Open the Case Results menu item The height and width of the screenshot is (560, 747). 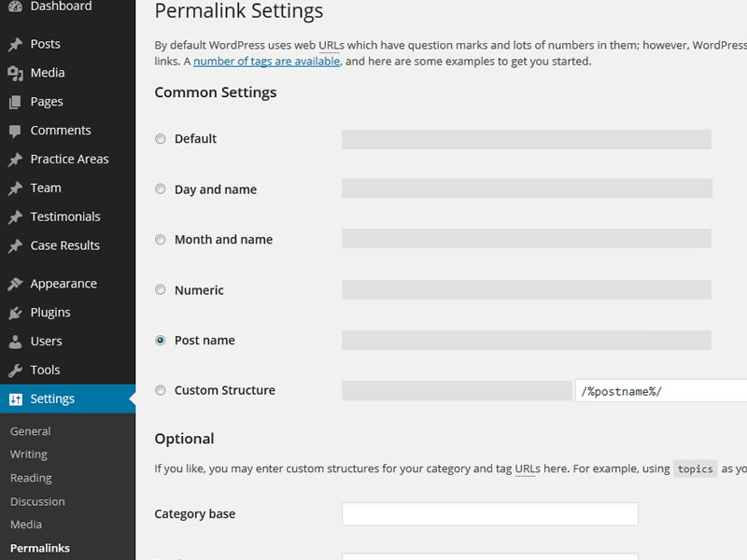point(64,245)
